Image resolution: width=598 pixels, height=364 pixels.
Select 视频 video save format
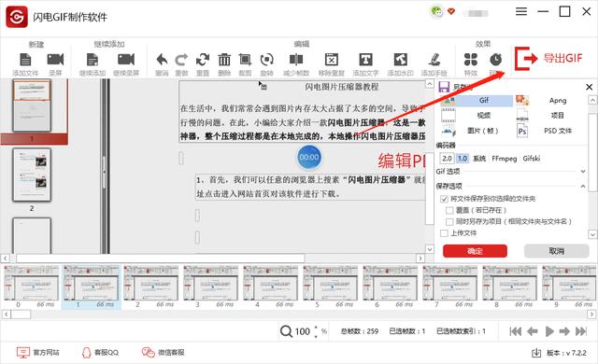point(477,115)
